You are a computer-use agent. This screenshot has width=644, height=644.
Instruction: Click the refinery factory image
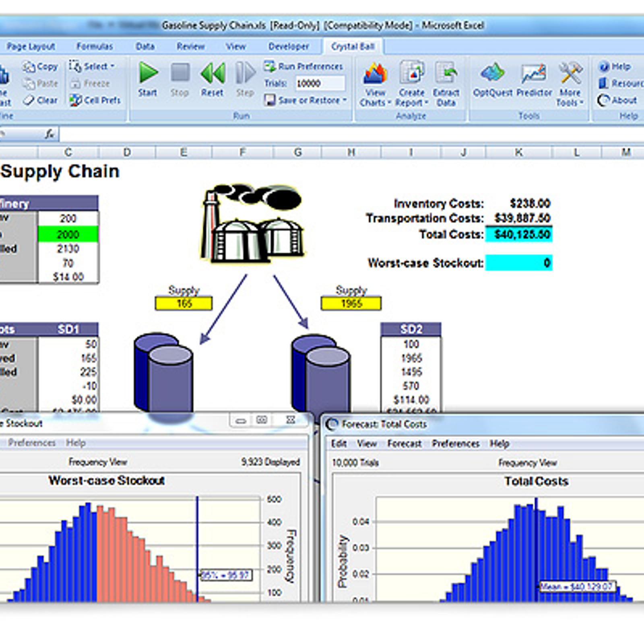253,224
